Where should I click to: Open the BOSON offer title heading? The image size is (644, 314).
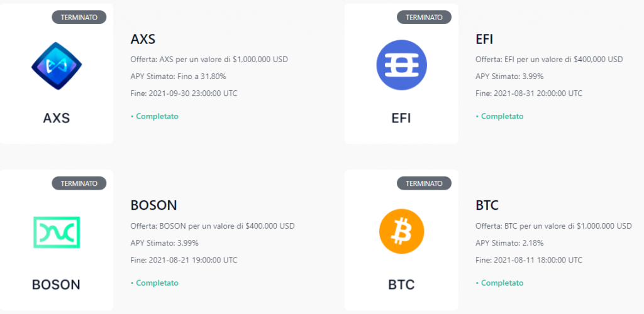coord(153,205)
